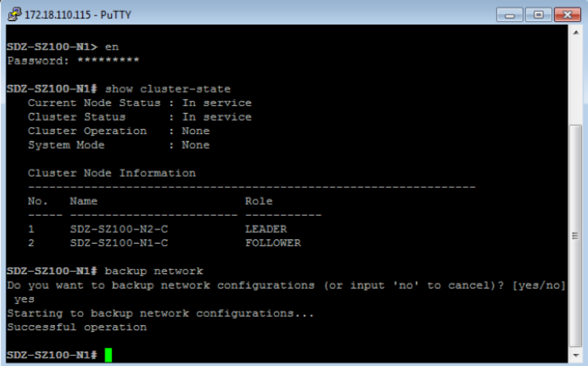
Task: Click the LEADER role entry
Action: (266, 229)
